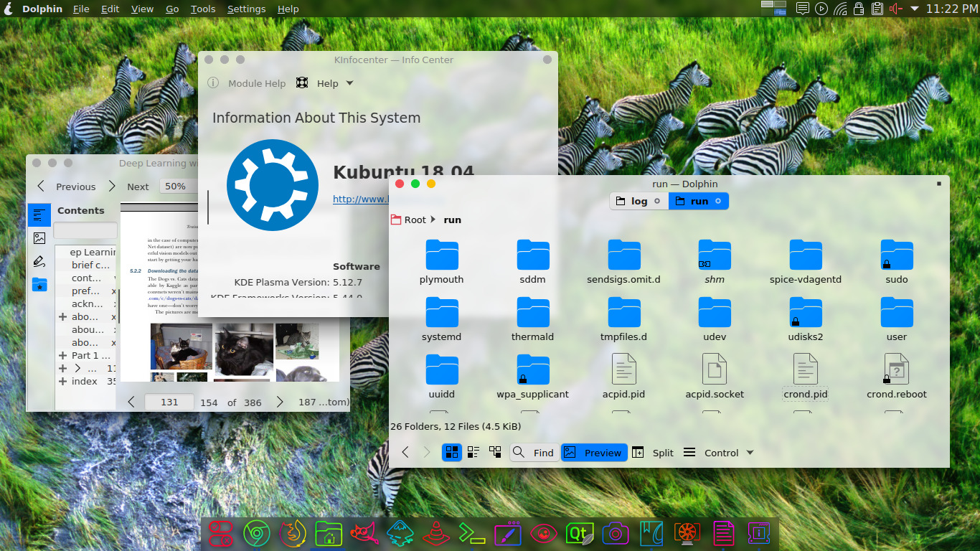Click the Contents search field in Okular

tap(85, 230)
